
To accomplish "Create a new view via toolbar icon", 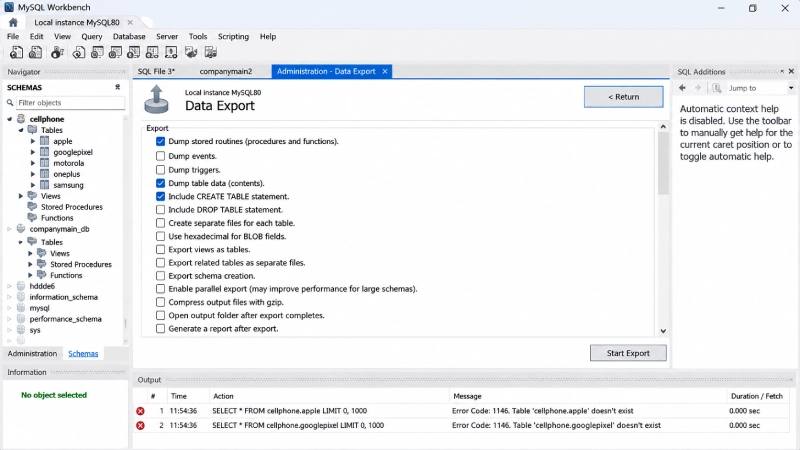I will [x=115, y=52].
